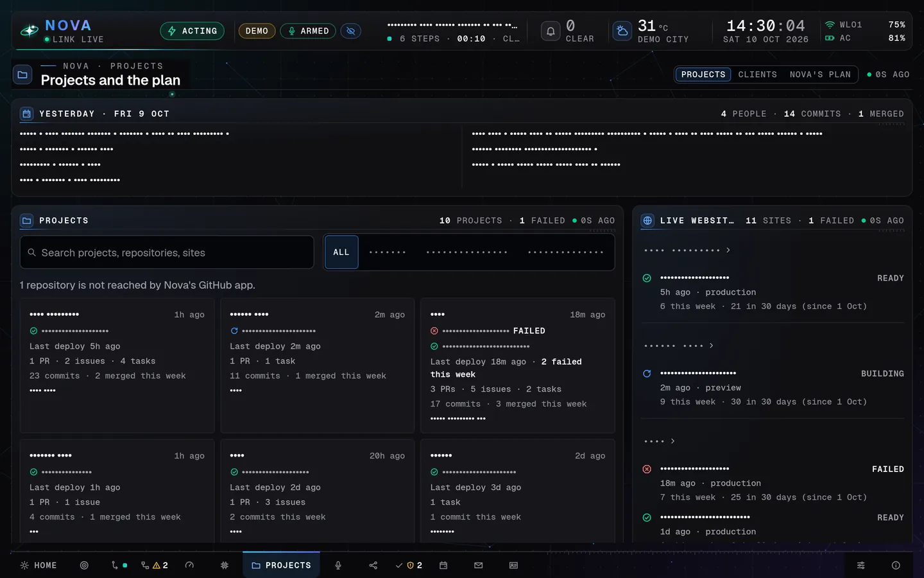This screenshot has height=578, width=924.
Task: Toggle the privacy eye-slash button
Action: [x=350, y=31]
